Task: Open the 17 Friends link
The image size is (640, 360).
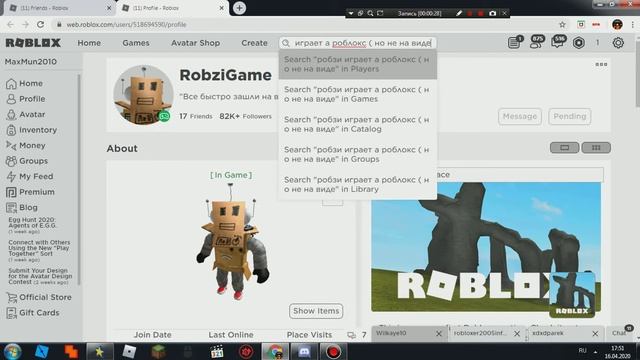Action: [x=196, y=116]
